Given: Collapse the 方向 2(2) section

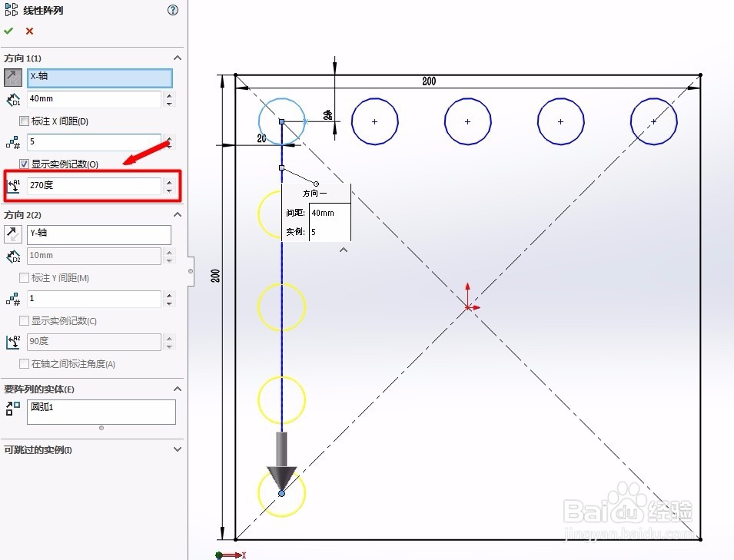Looking at the screenshot, I should click(x=178, y=215).
